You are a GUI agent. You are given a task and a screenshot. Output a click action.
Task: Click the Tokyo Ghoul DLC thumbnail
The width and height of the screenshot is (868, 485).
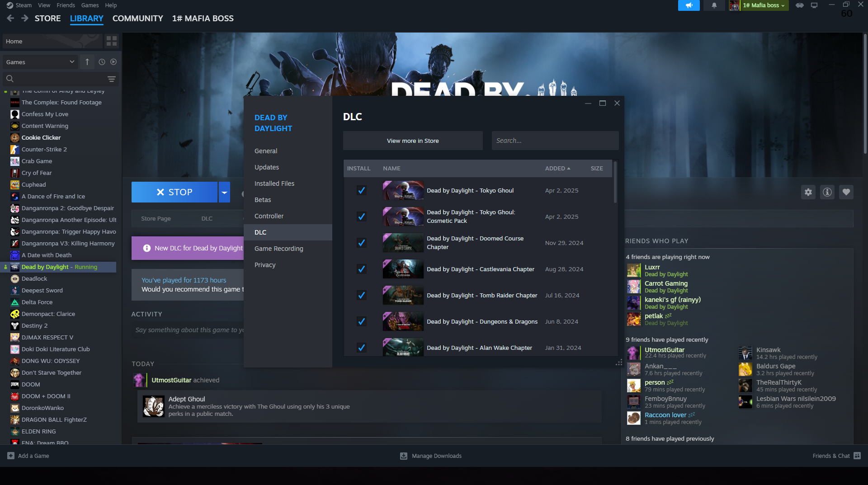point(403,190)
